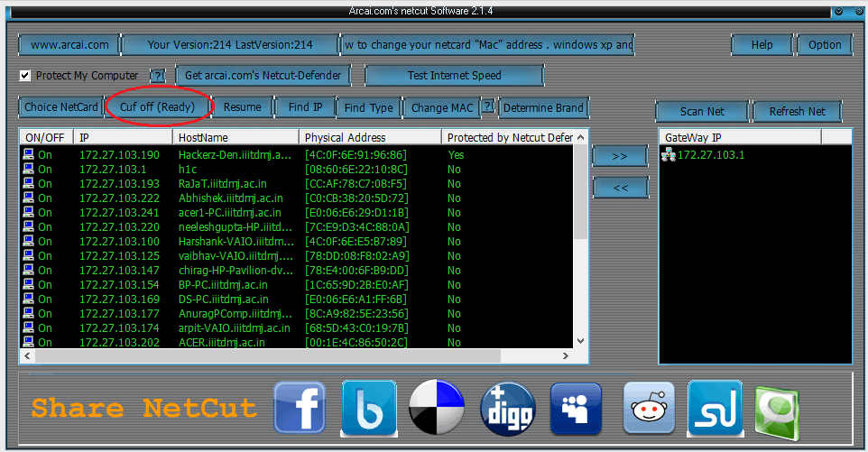Screen dimensions: 868x452
Task: Click 'Yes' protected value in first row
Action: [456, 155]
